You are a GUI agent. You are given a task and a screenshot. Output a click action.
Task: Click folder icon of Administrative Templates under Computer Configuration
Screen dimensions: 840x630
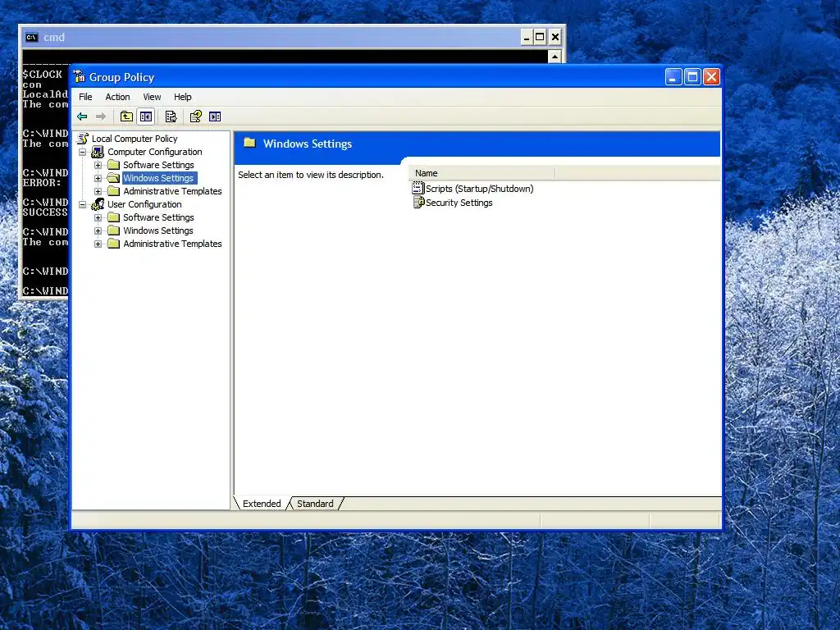[x=113, y=190]
